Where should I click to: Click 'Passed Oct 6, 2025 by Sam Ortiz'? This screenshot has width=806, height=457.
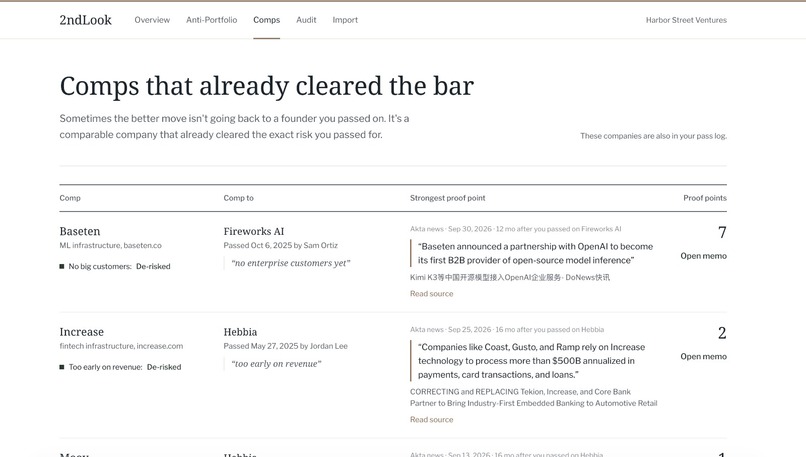coord(281,245)
